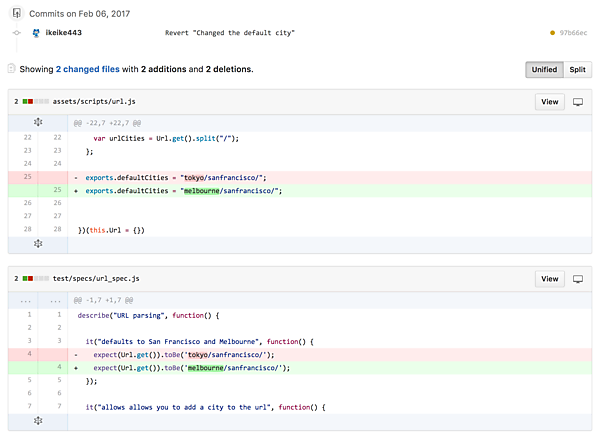Switch the diff to Split view
600x437 pixels.
click(577, 70)
